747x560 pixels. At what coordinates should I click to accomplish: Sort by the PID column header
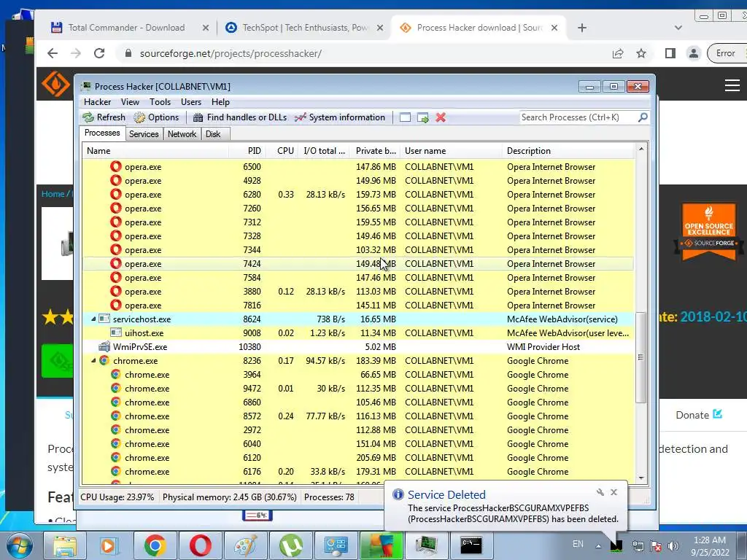coord(248,150)
